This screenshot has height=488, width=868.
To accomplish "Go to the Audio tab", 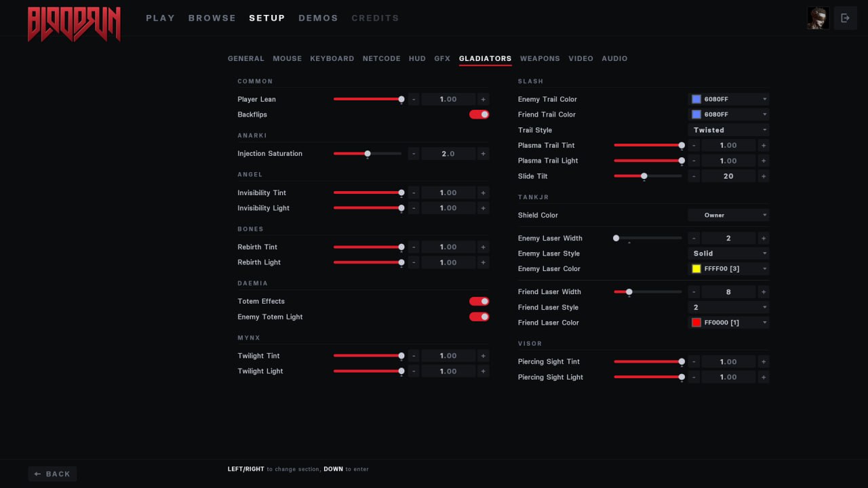I will point(614,59).
